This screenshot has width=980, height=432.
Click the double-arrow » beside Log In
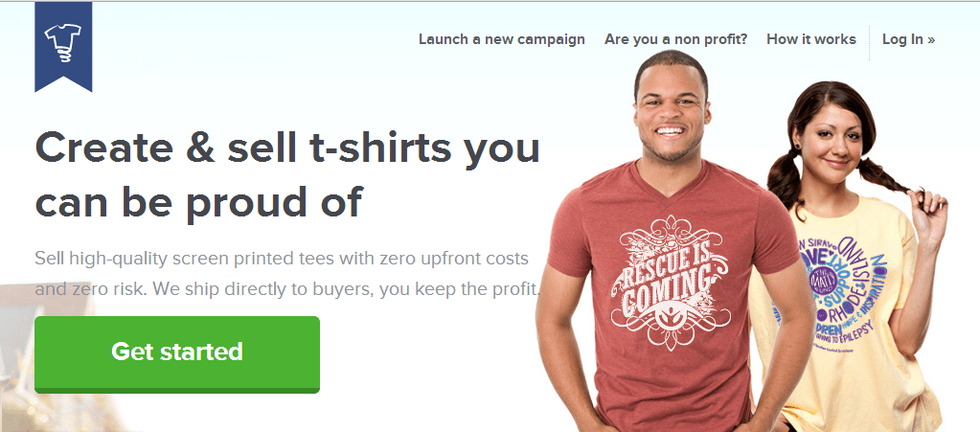tap(931, 40)
